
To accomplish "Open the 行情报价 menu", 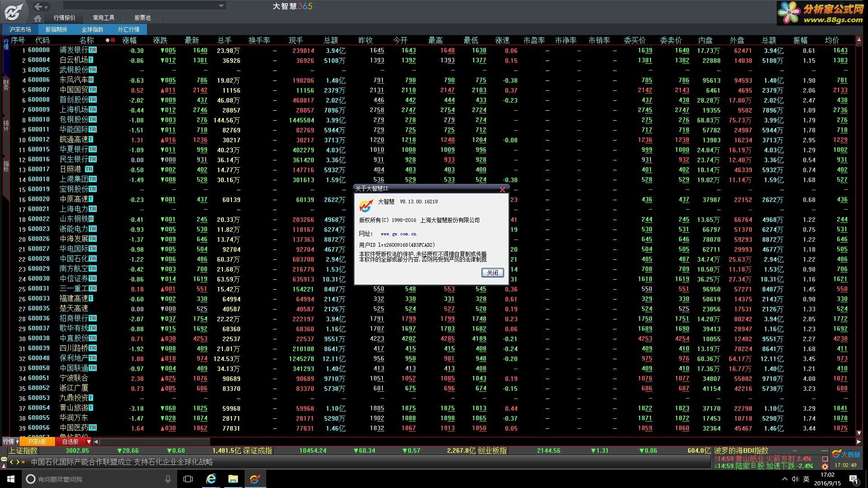I will pos(65,18).
